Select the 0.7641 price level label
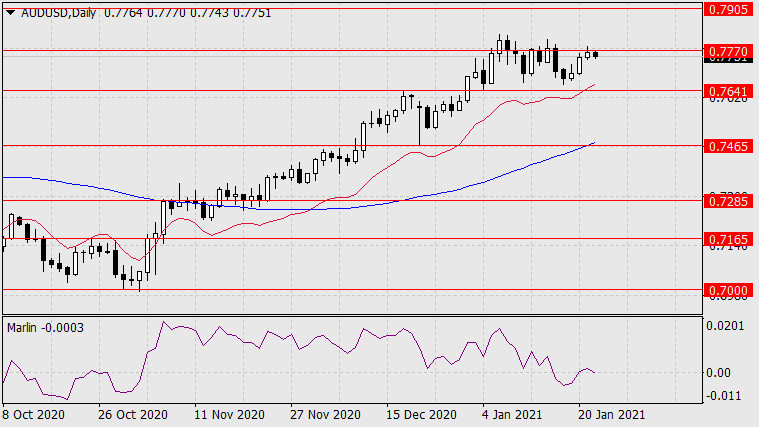The width and height of the screenshot is (759, 427). [x=728, y=91]
